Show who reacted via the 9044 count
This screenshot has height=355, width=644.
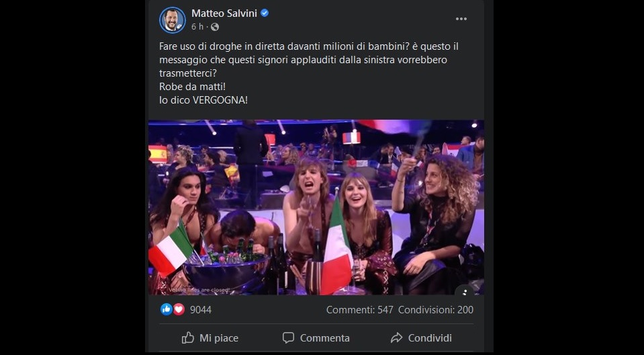[x=201, y=310]
